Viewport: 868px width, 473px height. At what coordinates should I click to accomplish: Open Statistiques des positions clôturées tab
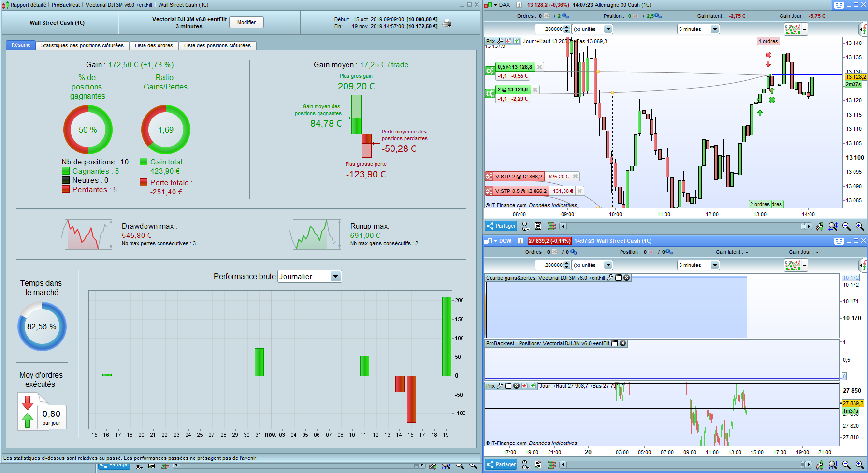[82, 45]
